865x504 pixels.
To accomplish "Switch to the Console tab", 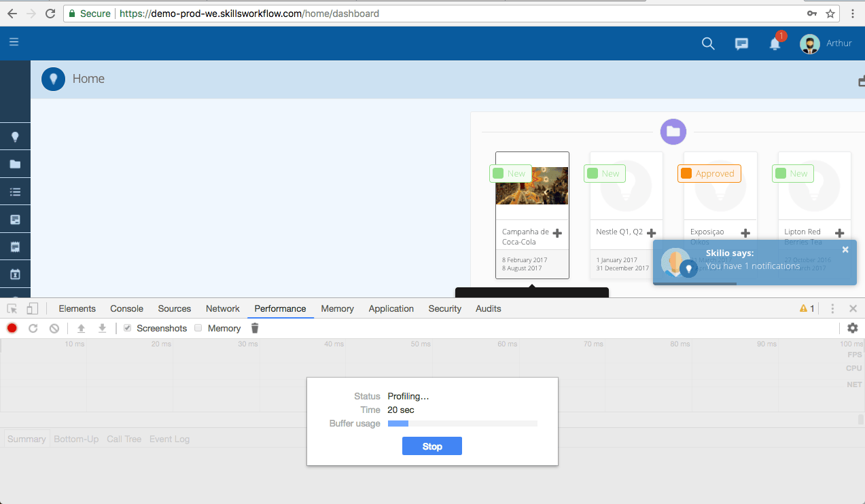I will pos(126,308).
